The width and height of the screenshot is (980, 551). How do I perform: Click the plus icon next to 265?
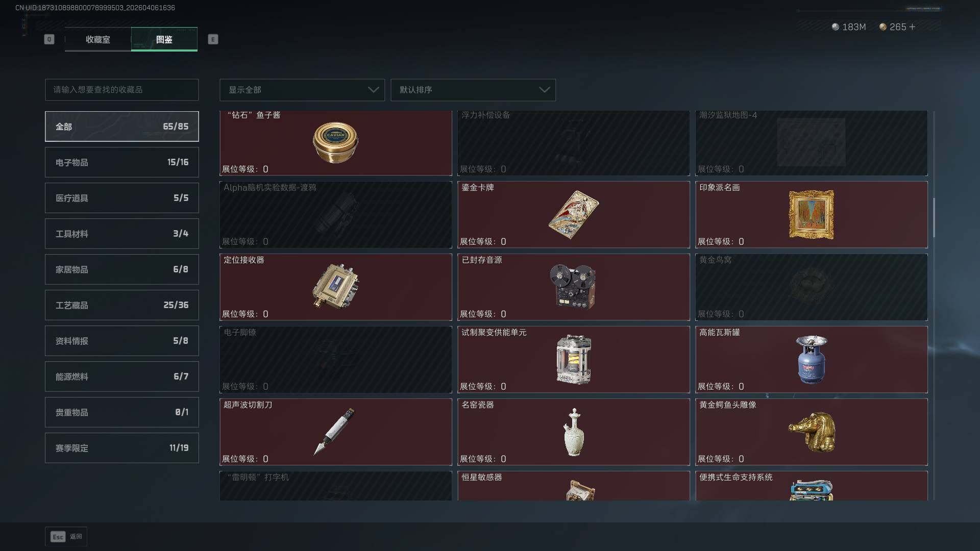[x=913, y=27]
